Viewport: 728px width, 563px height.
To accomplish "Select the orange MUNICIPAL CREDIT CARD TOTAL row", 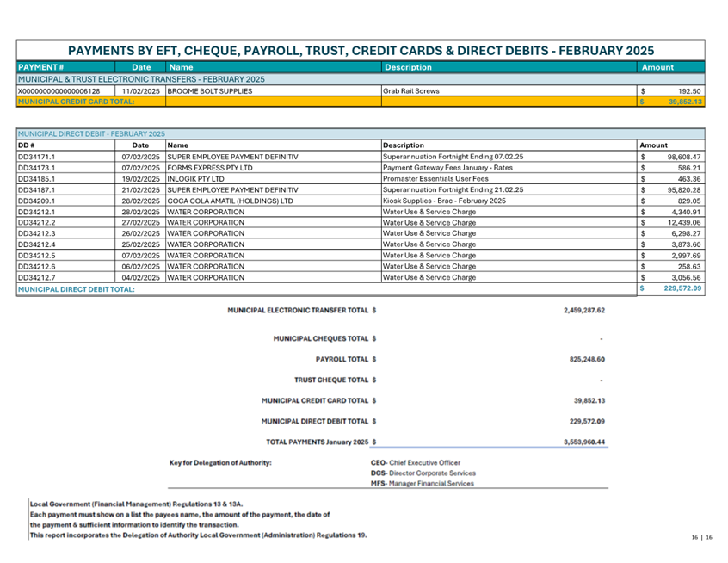I will 361,102.
